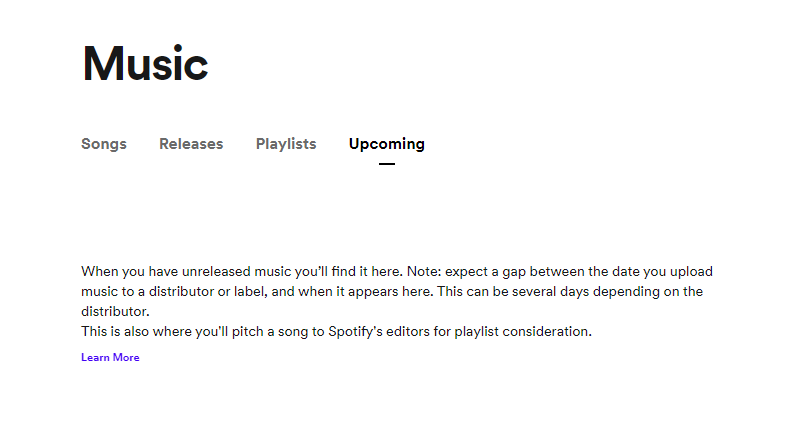The image size is (803, 444).
Task: Click the underline indicator beneath Upcoming
Action: 387,164
